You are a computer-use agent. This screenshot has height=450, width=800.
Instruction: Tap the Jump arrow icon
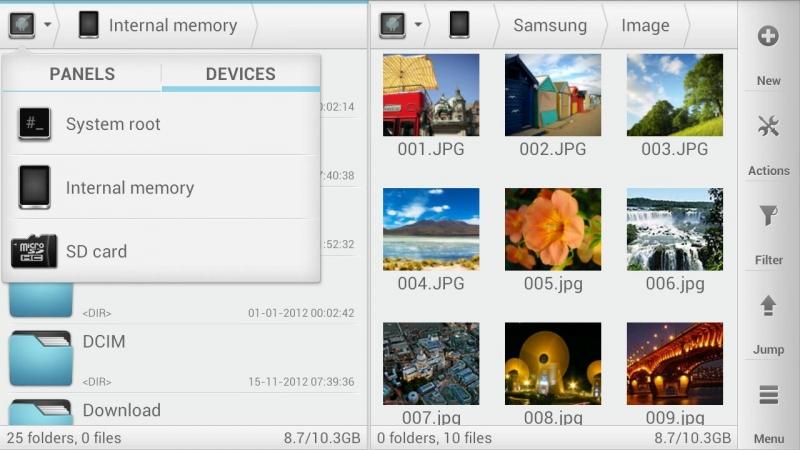point(768,306)
